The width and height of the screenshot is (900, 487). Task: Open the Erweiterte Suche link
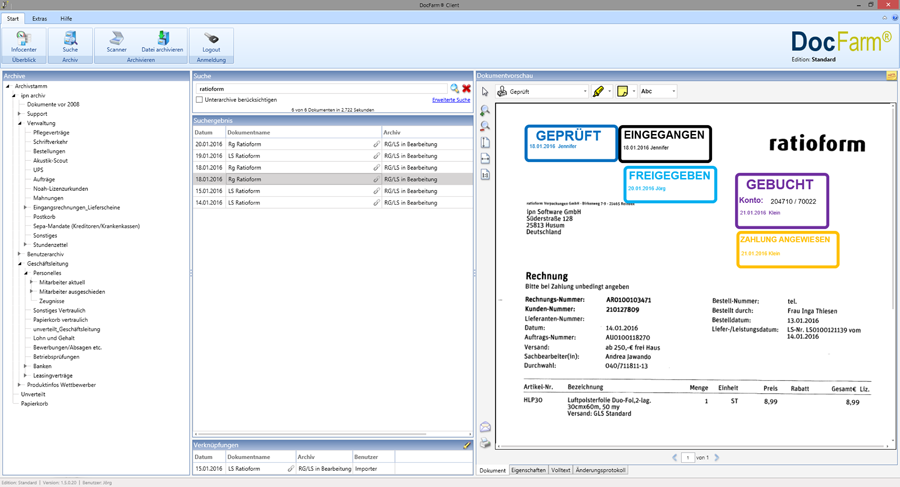(x=451, y=100)
